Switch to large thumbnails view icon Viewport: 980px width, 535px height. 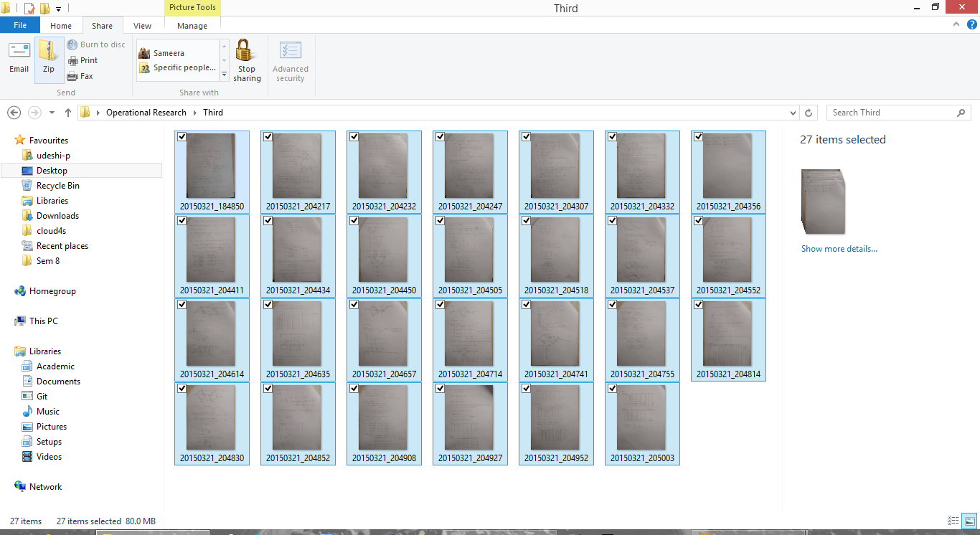click(969, 521)
